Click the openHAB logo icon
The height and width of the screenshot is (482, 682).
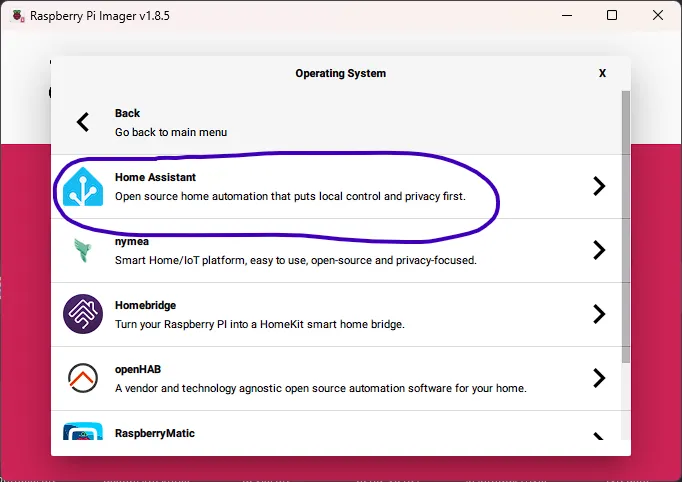click(x=83, y=378)
